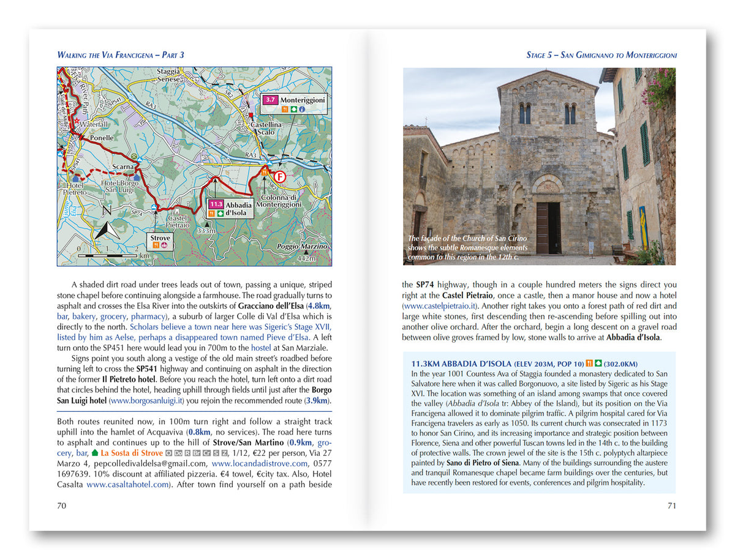The image size is (735, 560).
Task: Click the green lodging icon in Monteriggioni label
Action: pyautogui.click(x=293, y=109)
